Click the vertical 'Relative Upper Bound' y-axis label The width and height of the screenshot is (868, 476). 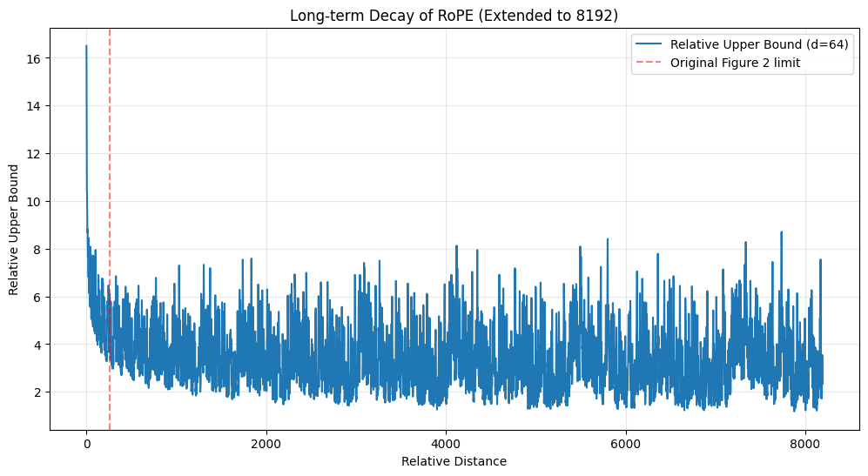click(14, 228)
